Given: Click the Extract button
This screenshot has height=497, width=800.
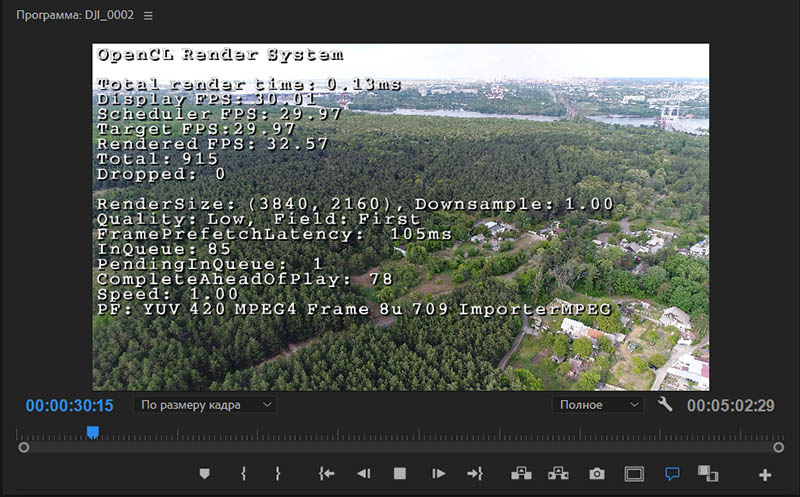Looking at the screenshot, I should [x=558, y=474].
